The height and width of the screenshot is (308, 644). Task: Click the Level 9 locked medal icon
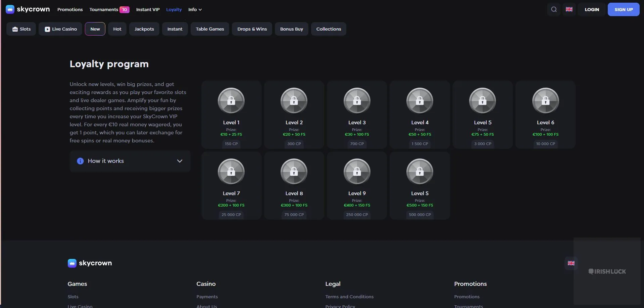357,172
